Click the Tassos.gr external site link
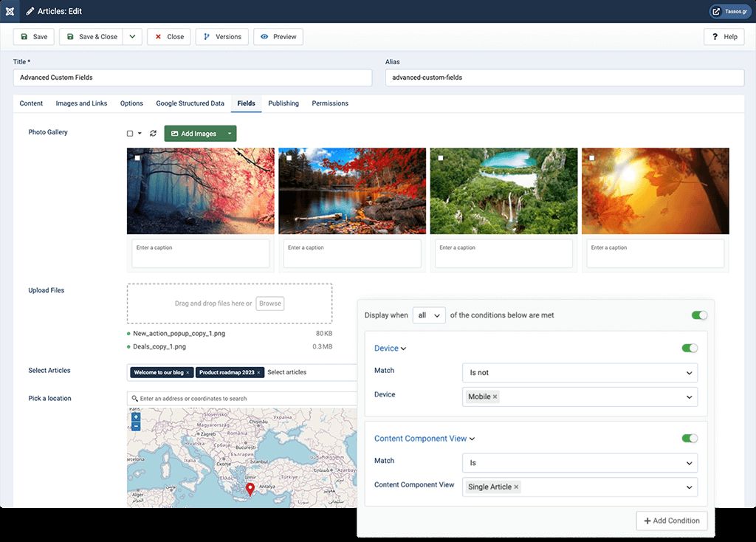Screen dimensions: 756x542 [730, 11]
